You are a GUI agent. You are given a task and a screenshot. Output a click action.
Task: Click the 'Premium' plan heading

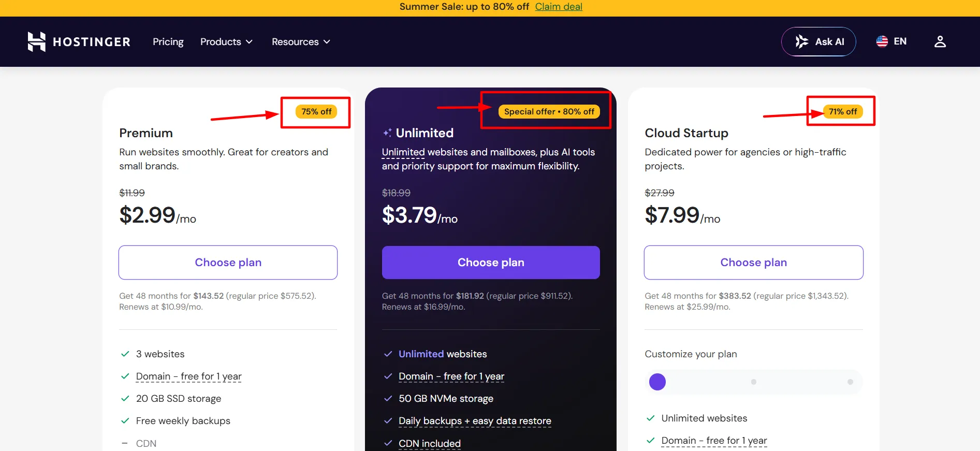pyautogui.click(x=146, y=133)
